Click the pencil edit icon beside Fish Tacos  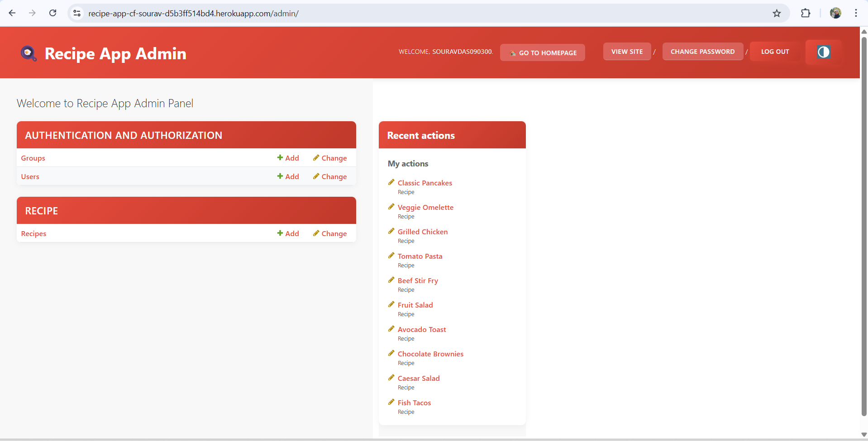point(391,402)
